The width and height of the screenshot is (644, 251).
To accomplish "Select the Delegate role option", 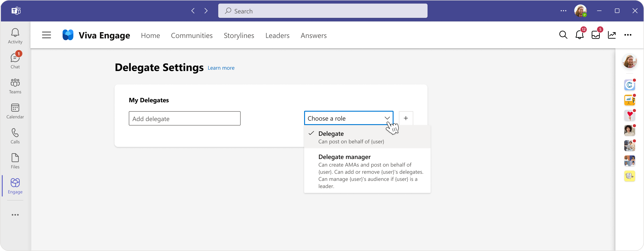I will [x=367, y=137].
